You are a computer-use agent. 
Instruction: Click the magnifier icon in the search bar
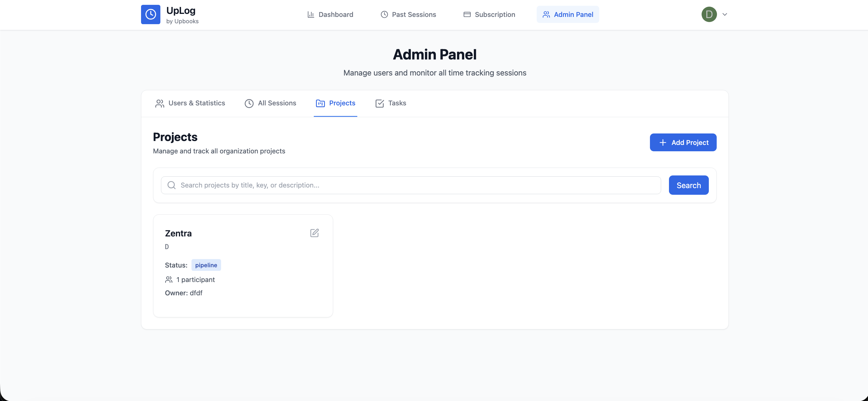172,185
